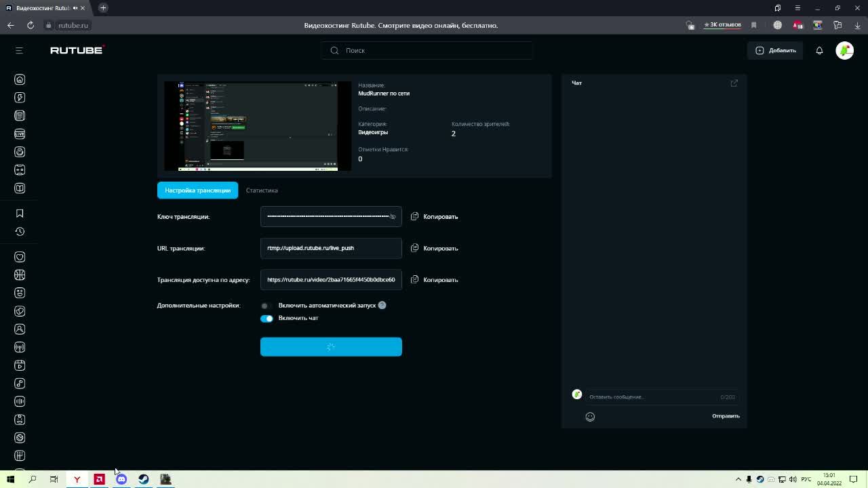Open saved bookmarks in Rutube sidebar
Screen dimensions: 868x488
pyautogui.click(x=20, y=213)
